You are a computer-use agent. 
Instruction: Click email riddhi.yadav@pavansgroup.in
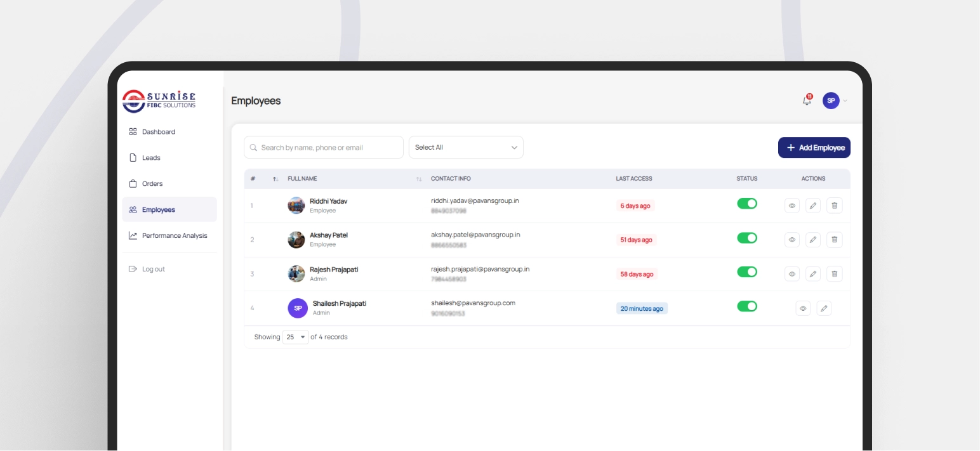coord(475,200)
